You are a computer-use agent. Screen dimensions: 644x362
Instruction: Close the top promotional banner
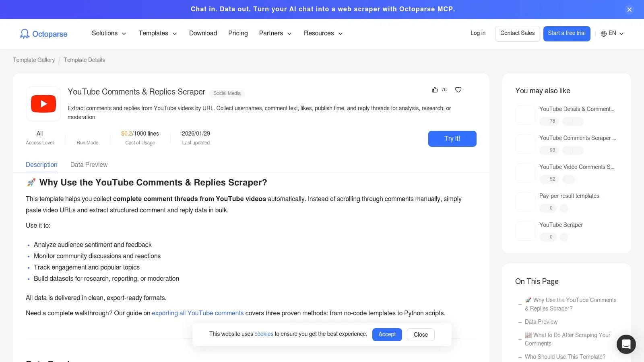point(630,10)
